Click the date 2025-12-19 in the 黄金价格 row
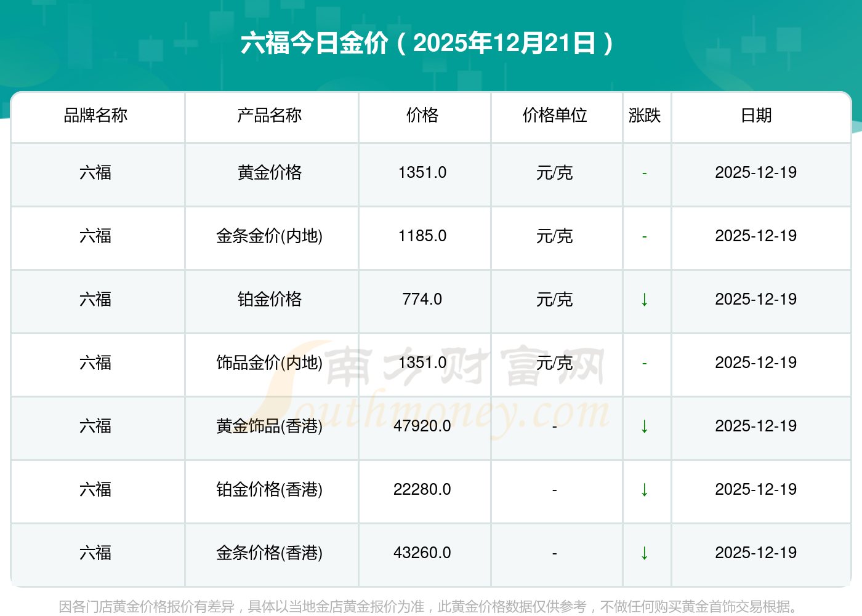Screen dimensions: 862x616 (756, 173)
